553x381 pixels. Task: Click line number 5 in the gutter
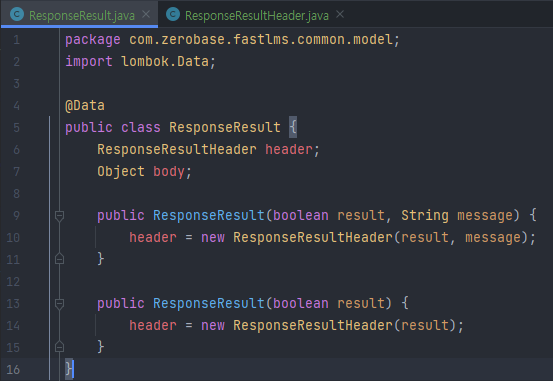16,128
